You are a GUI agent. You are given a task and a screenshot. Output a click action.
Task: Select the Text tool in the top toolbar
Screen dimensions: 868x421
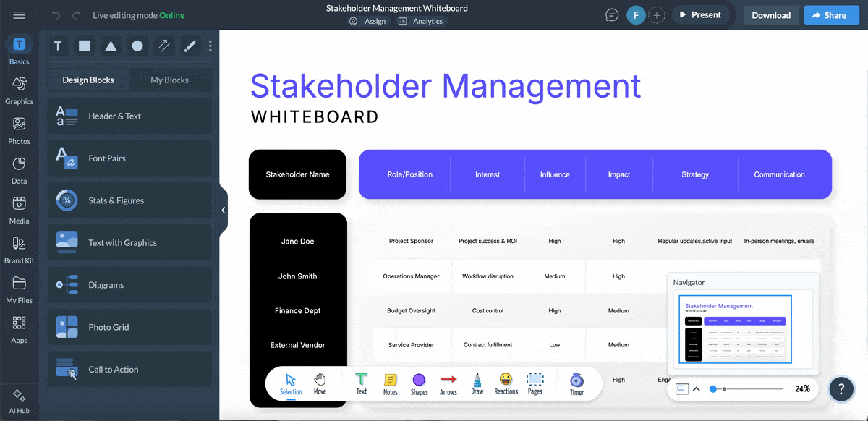(57, 46)
